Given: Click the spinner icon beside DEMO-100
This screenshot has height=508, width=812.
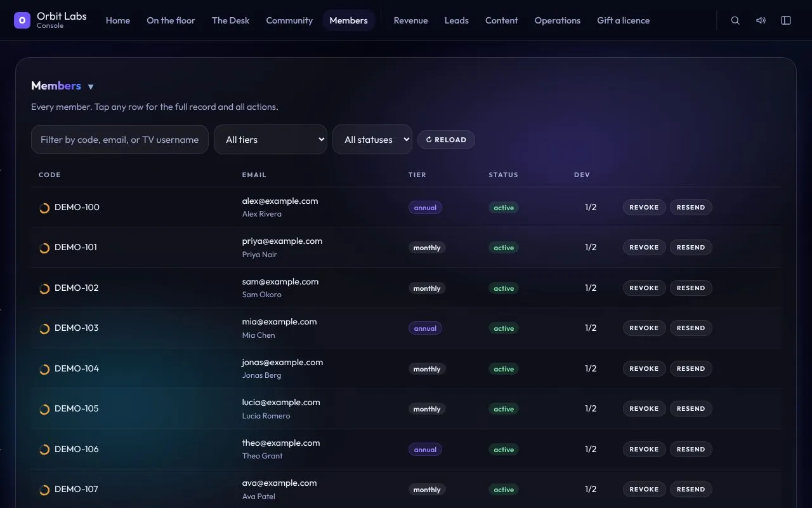Looking at the screenshot, I should (44, 208).
